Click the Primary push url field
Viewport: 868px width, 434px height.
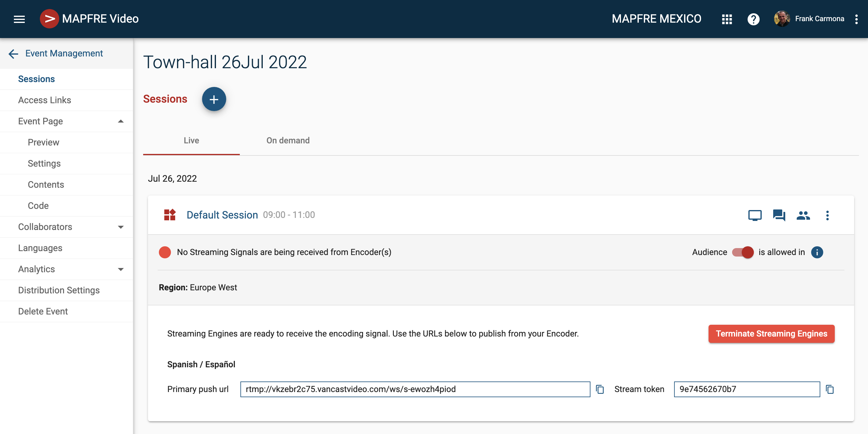415,389
